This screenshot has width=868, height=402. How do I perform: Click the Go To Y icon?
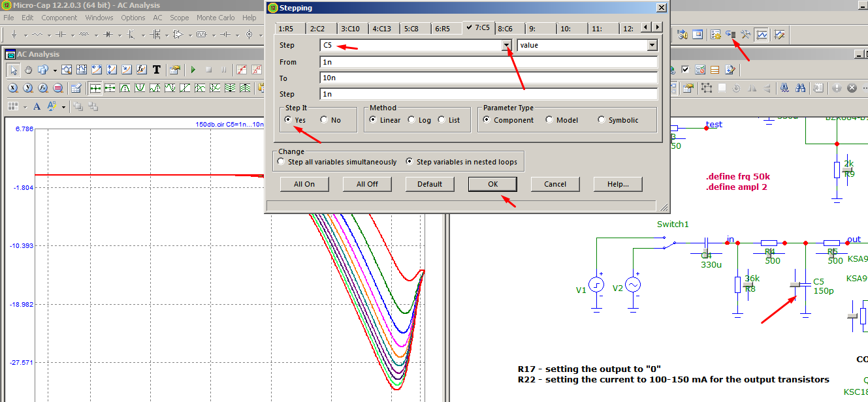tap(28, 88)
